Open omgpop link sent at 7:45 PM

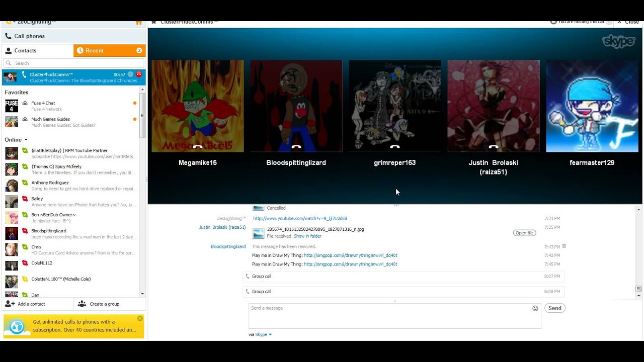click(x=351, y=264)
